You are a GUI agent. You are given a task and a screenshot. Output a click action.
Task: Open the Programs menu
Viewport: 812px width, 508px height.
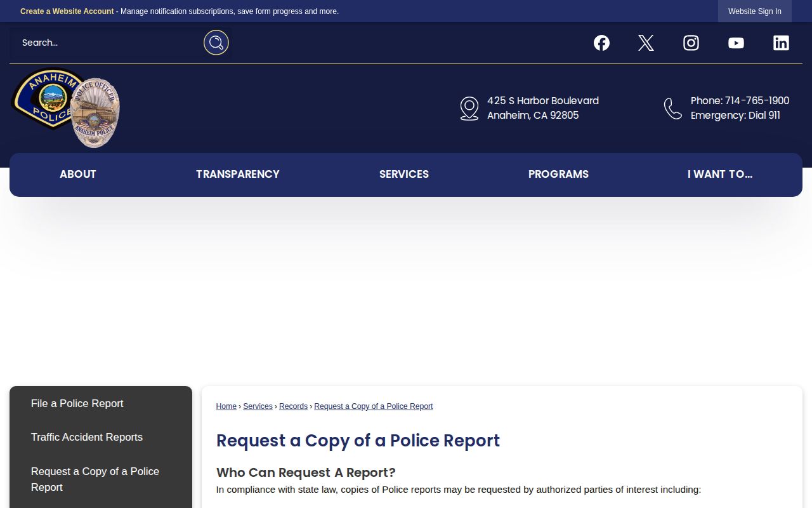click(x=558, y=175)
